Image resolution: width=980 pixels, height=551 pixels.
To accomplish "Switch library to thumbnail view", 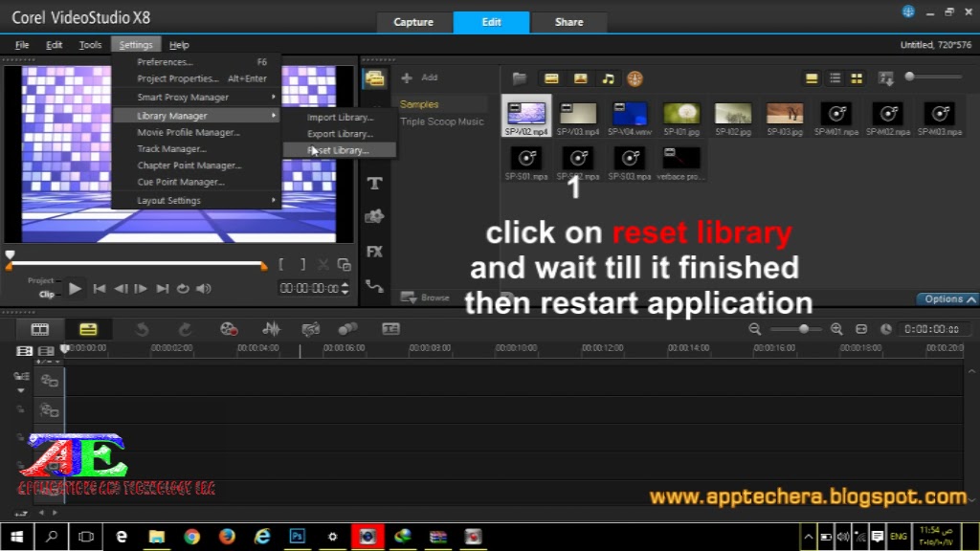I will point(857,78).
